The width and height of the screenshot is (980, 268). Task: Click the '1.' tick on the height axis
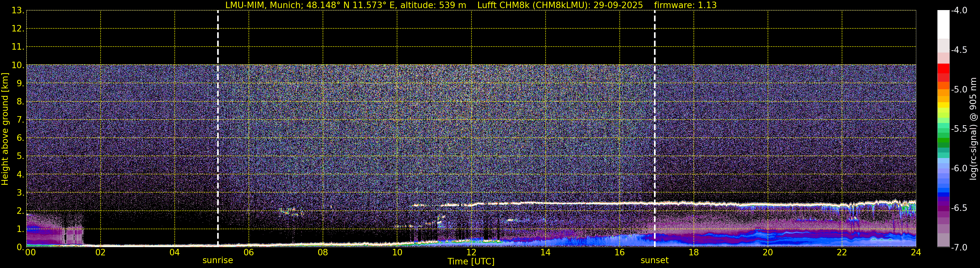click(x=20, y=229)
